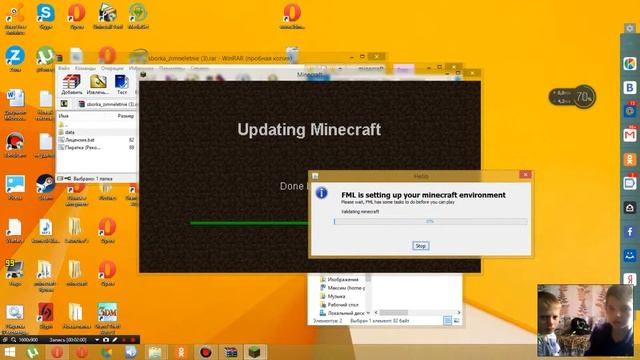The height and width of the screenshot is (360, 640).
Task: Open the Start menu
Action: click(x=10, y=352)
